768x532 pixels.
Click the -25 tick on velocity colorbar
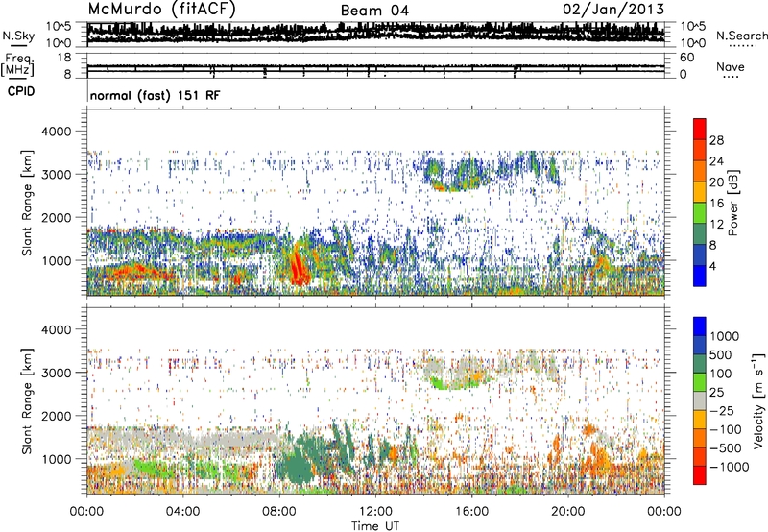point(722,410)
